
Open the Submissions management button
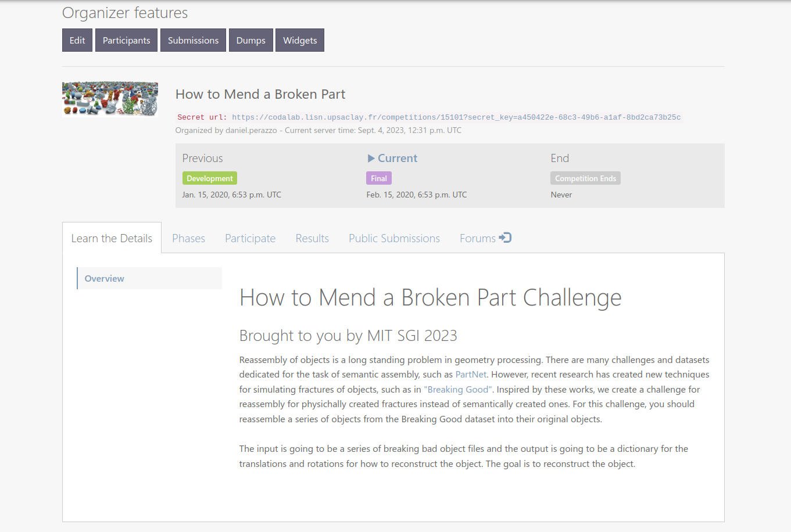tap(193, 40)
